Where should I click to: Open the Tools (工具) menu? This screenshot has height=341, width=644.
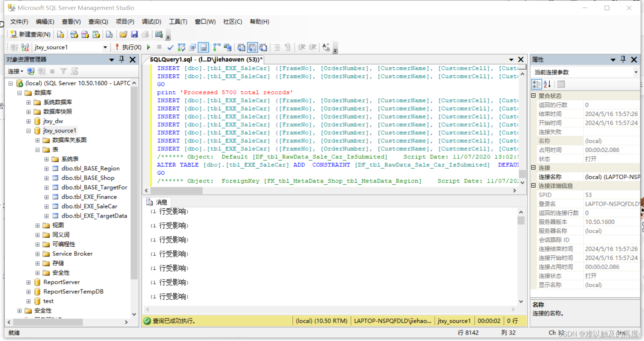178,22
